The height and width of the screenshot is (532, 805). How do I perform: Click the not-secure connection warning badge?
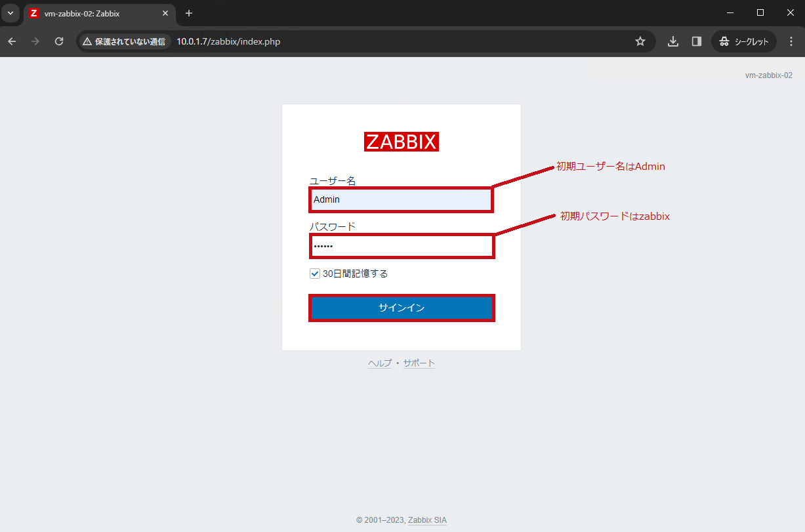pos(124,41)
